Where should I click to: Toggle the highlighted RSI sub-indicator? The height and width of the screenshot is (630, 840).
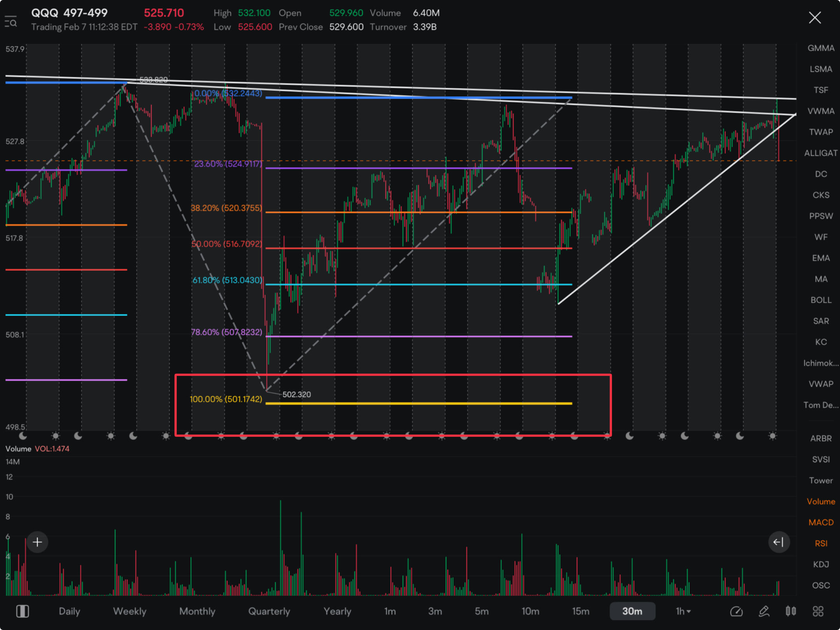[x=821, y=544]
